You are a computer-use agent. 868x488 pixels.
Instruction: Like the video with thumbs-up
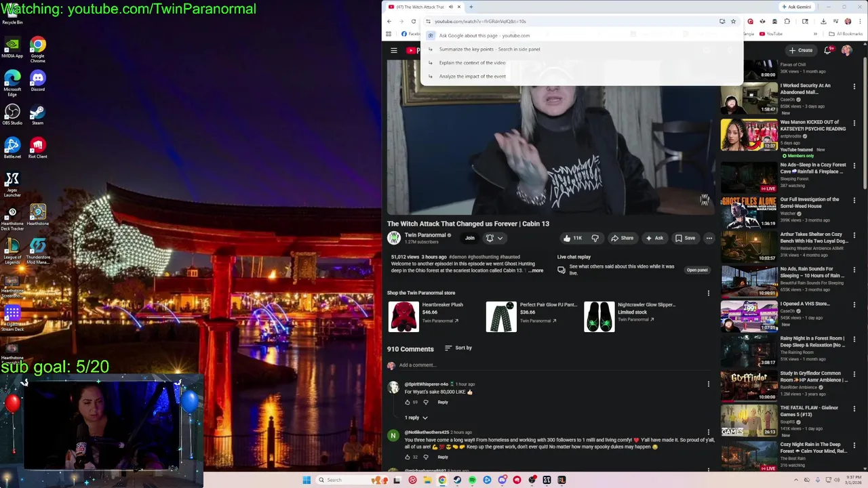[x=573, y=238]
